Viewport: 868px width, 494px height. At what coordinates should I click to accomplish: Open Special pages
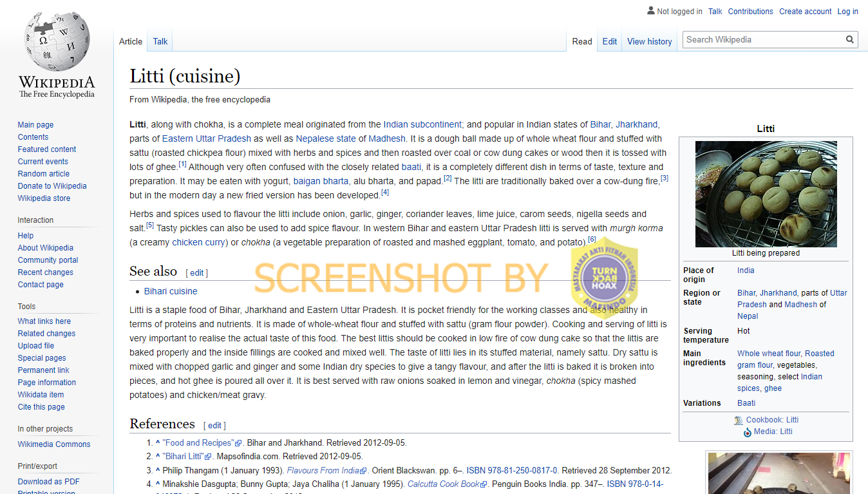[x=42, y=358]
